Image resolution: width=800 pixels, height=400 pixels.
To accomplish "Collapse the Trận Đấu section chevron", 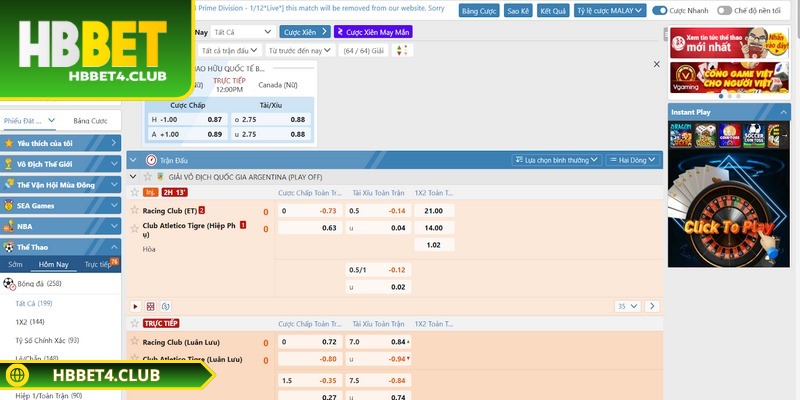I will pos(133,160).
